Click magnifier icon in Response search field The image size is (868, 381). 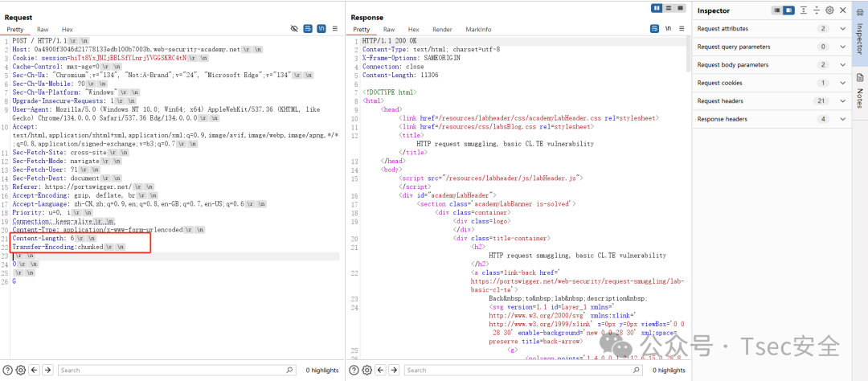636,370
